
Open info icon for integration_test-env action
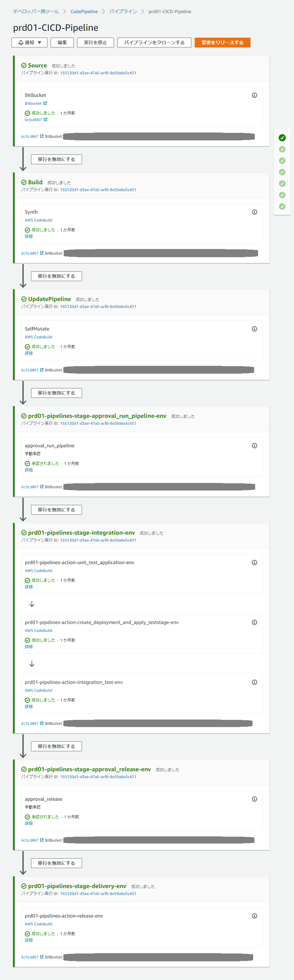(x=254, y=683)
